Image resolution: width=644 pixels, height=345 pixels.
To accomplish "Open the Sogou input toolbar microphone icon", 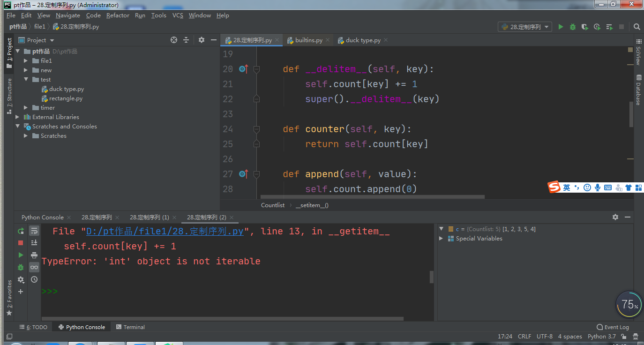I will (x=598, y=187).
